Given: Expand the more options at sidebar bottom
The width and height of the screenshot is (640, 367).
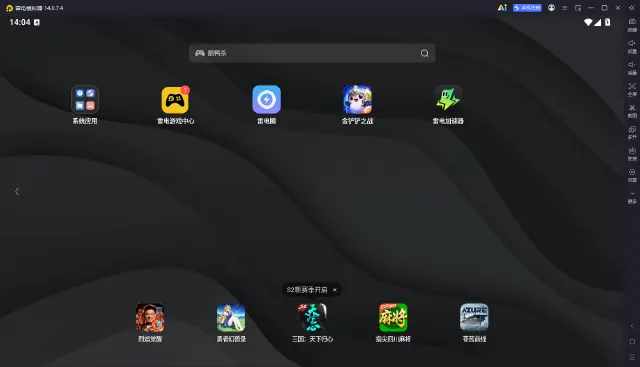Looking at the screenshot, I should click(x=632, y=196).
